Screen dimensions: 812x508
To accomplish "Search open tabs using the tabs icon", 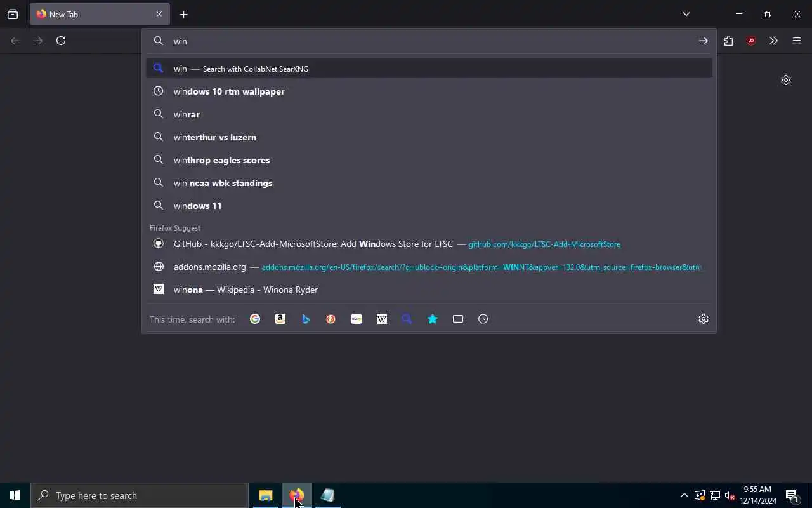I will pyautogui.click(x=458, y=319).
